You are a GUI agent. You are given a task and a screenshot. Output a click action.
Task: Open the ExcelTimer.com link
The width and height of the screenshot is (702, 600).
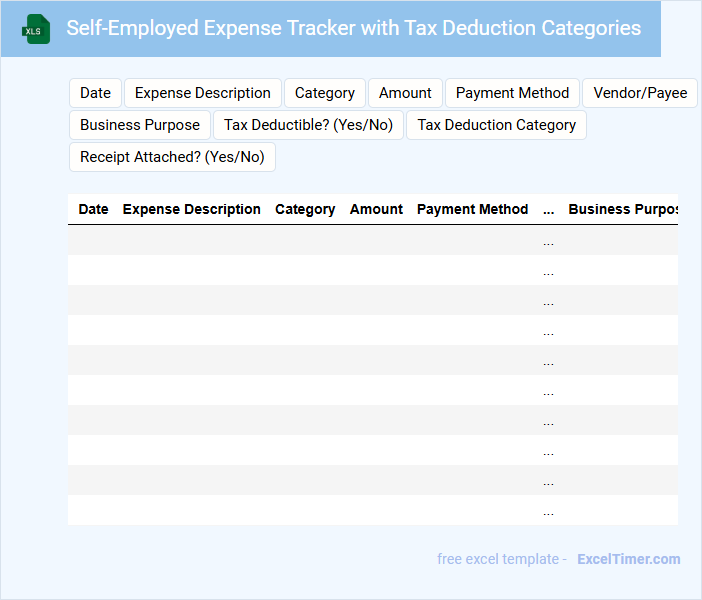(629, 559)
